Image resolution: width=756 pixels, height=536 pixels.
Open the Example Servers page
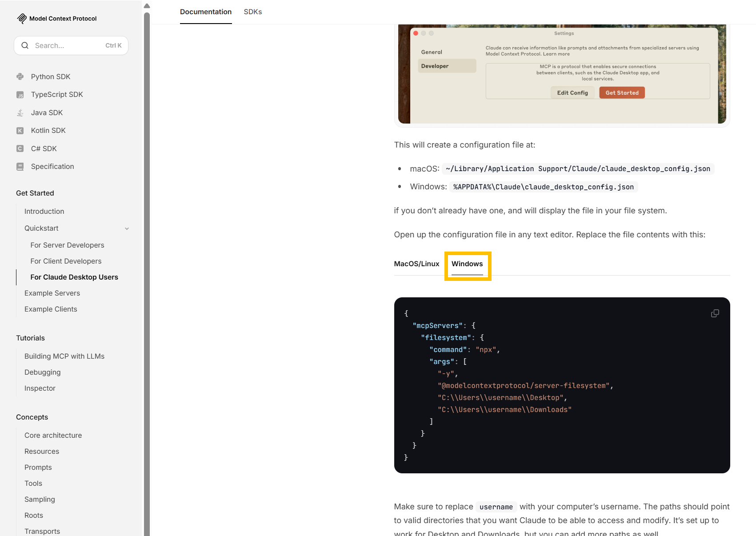point(52,293)
